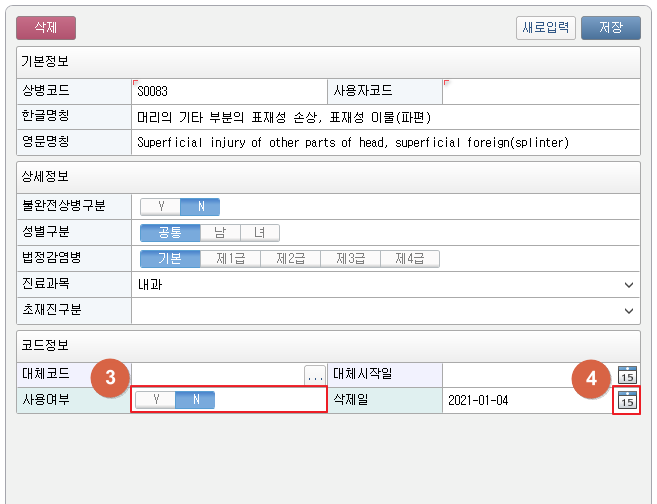Set 불완전상병구분 to Y

click(x=160, y=207)
